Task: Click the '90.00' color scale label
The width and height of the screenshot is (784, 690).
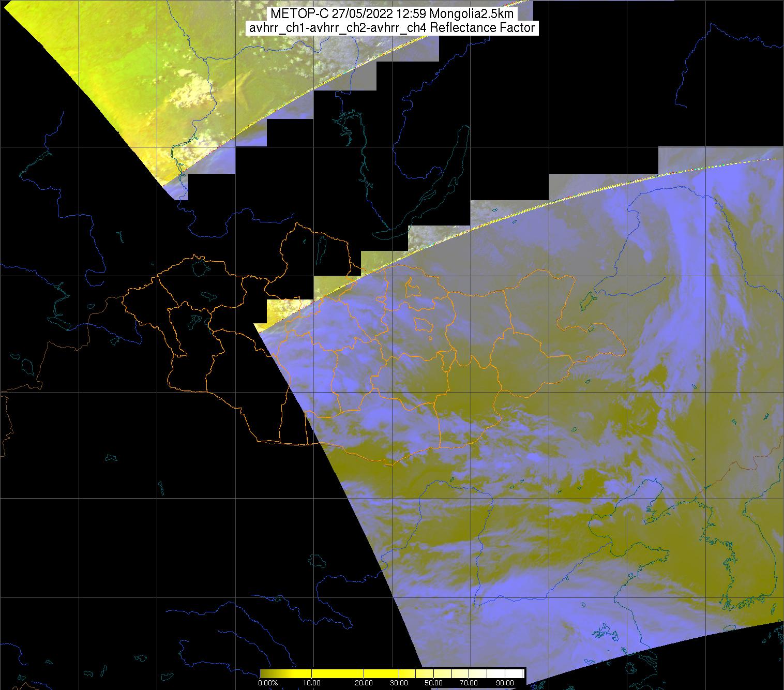Action: (x=504, y=683)
